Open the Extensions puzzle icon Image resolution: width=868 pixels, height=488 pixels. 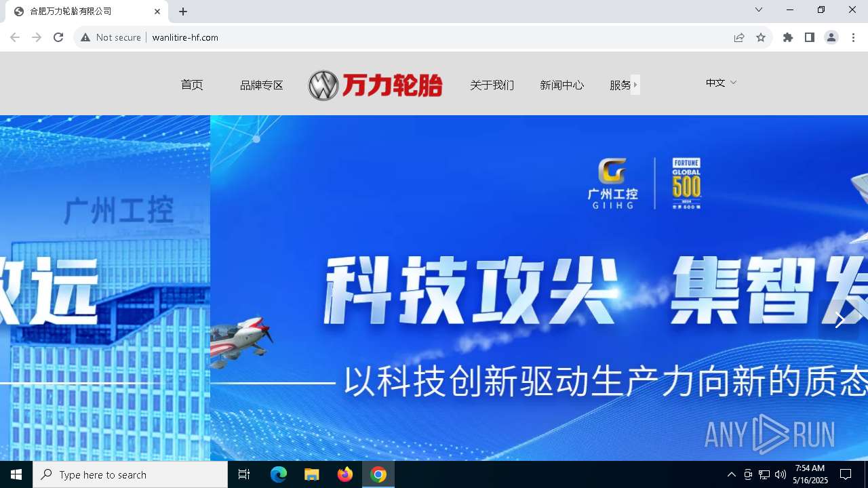[788, 37]
